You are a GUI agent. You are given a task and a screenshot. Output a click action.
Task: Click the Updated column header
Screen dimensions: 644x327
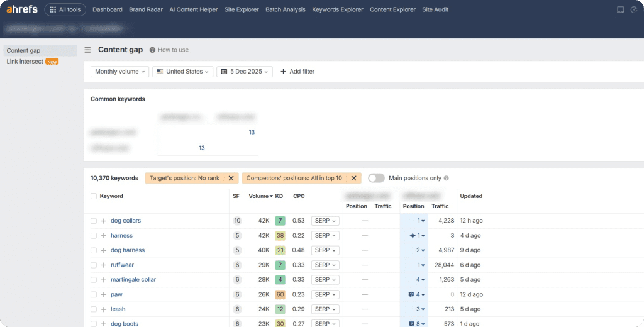point(471,196)
